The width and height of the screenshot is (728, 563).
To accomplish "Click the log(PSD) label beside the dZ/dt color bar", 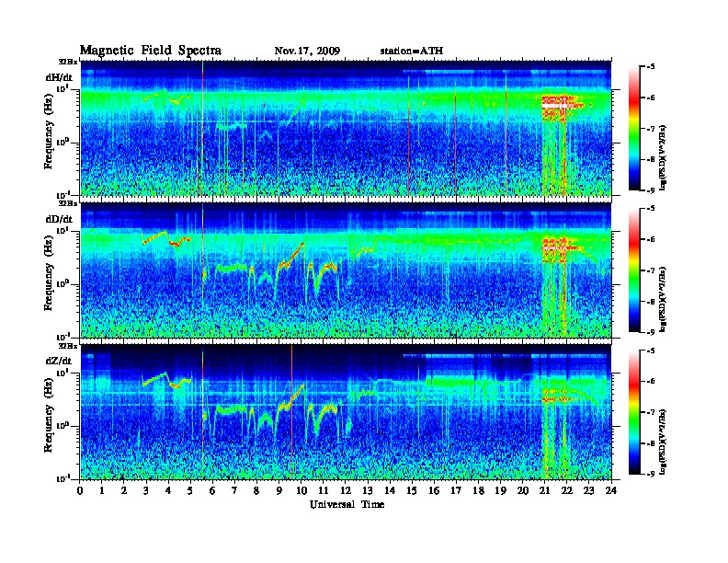I will (x=663, y=441).
